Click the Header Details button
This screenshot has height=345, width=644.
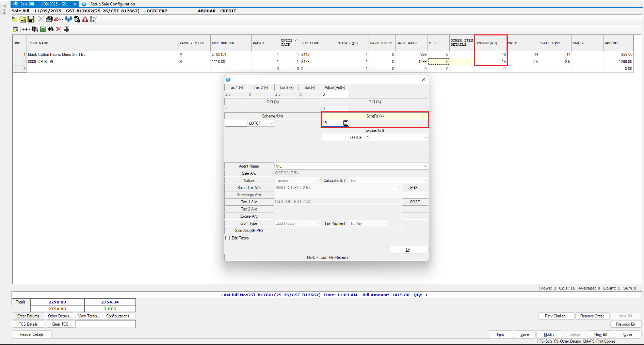(x=32, y=334)
